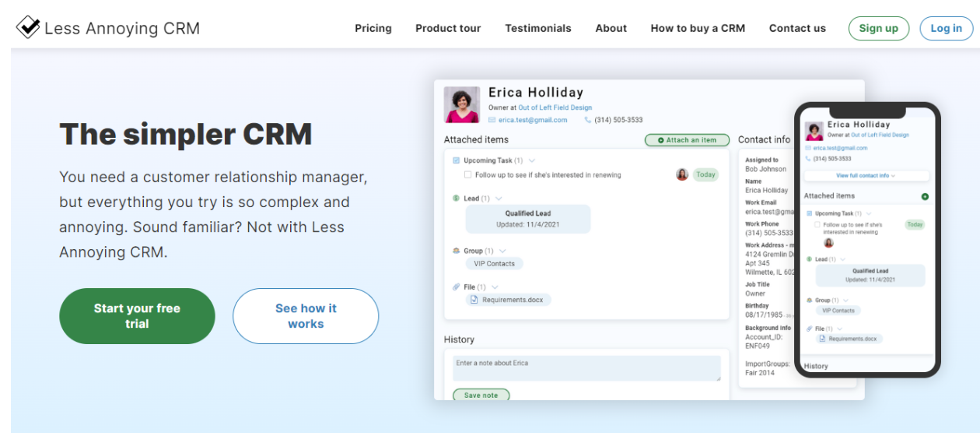The image size is (980, 436).
Task: Click the Group icon in phone mockup
Action: [810, 300]
